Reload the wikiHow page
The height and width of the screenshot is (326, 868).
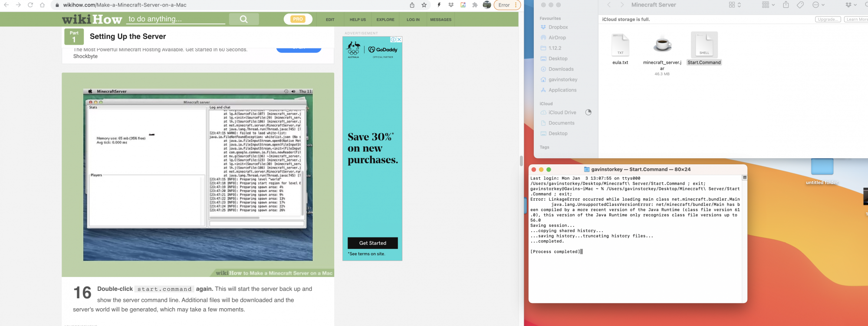30,5
